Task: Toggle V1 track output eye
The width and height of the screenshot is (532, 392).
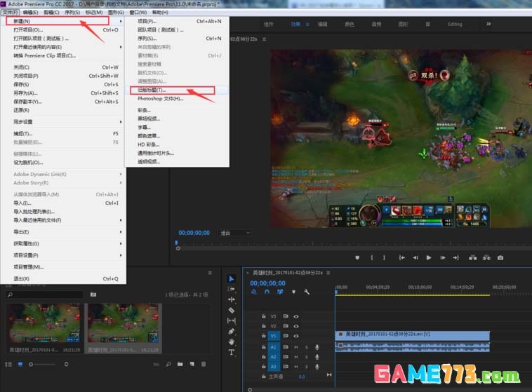Action: point(296,336)
